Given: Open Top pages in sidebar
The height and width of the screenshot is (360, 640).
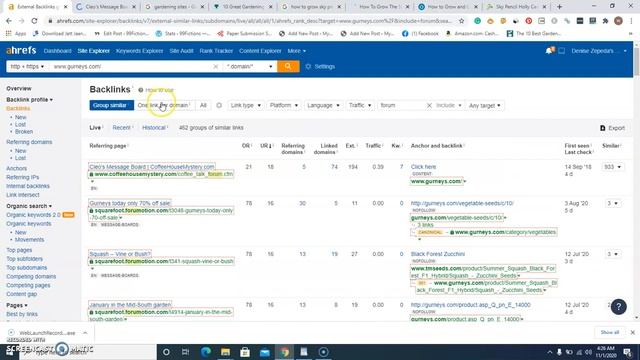Looking at the screenshot, I should [x=19, y=250].
